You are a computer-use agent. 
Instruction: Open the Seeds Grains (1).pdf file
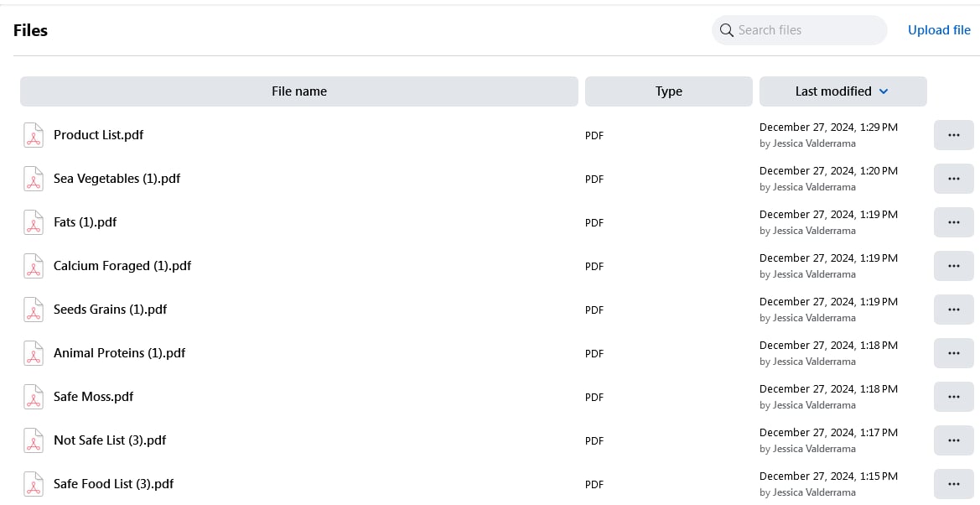[x=110, y=310]
